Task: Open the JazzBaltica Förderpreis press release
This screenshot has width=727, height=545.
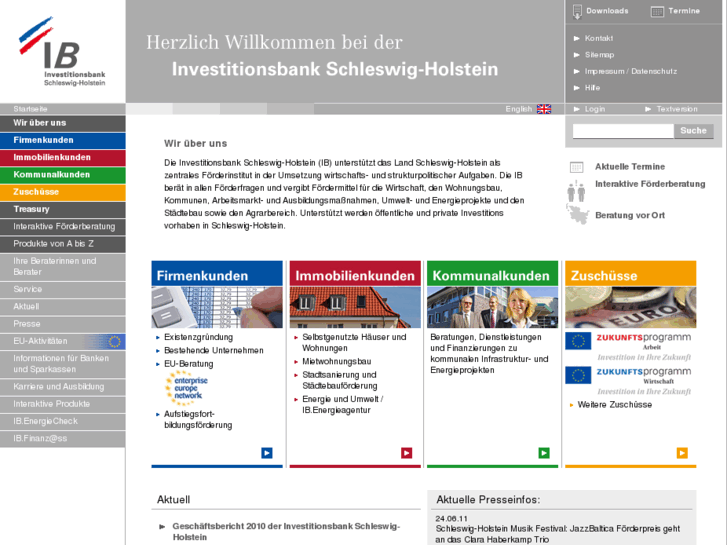Action: (558, 534)
